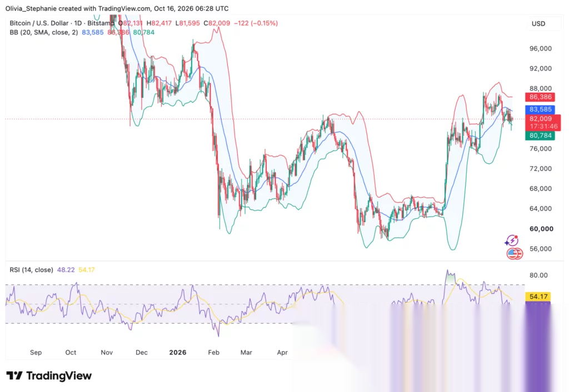Screen dimensions: 569x392
Task: Click the Dec label on time axis
Action: [x=142, y=353]
